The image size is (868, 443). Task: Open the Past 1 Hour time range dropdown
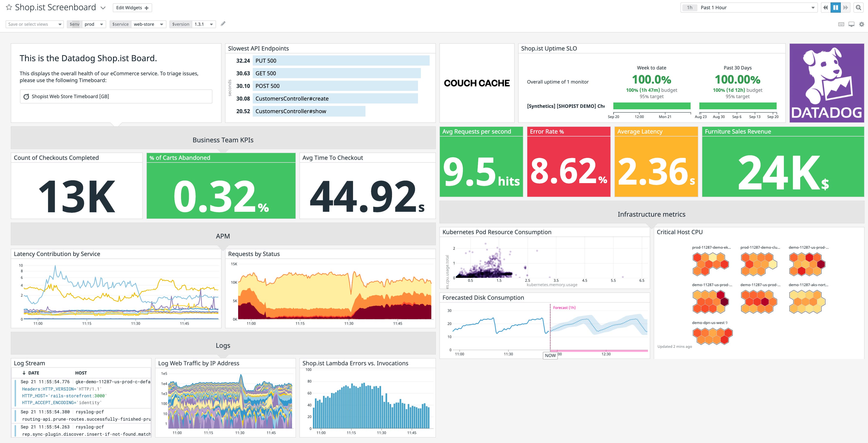coord(749,8)
